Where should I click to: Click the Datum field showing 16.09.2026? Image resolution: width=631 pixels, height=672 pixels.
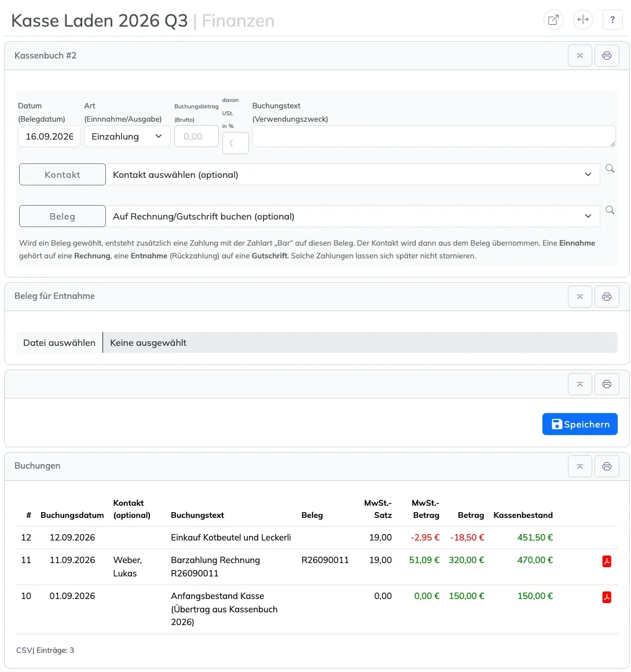49,136
